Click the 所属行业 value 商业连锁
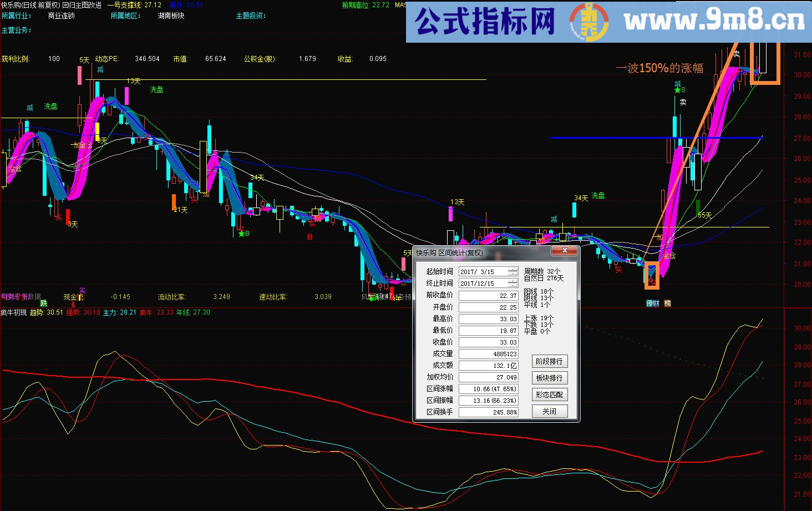The image size is (812, 511). [61, 16]
